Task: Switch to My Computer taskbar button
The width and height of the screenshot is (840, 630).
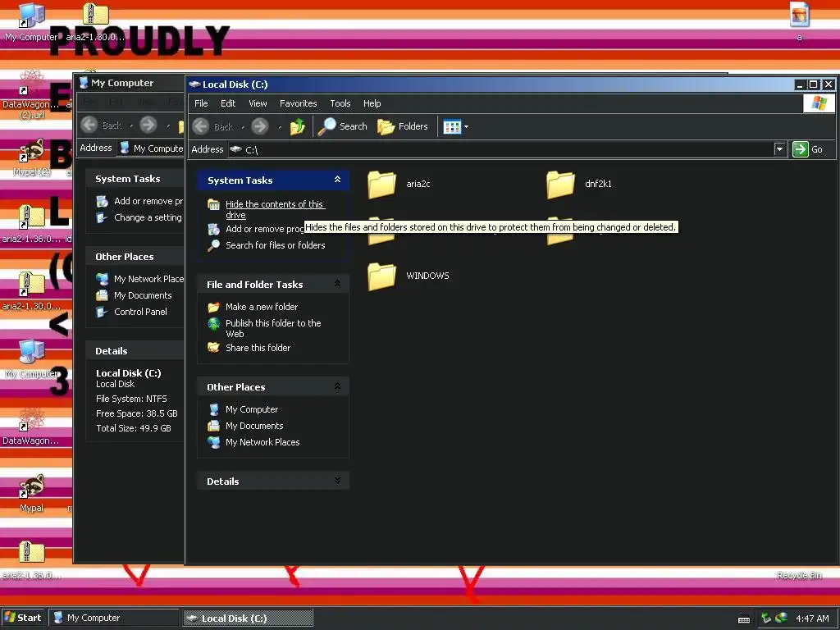Action: [x=113, y=618]
